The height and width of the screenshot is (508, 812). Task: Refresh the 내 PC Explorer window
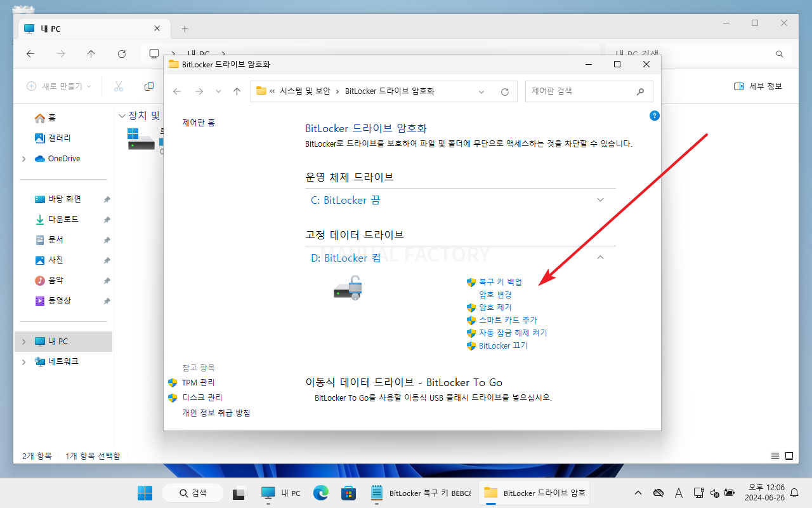(122, 54)
